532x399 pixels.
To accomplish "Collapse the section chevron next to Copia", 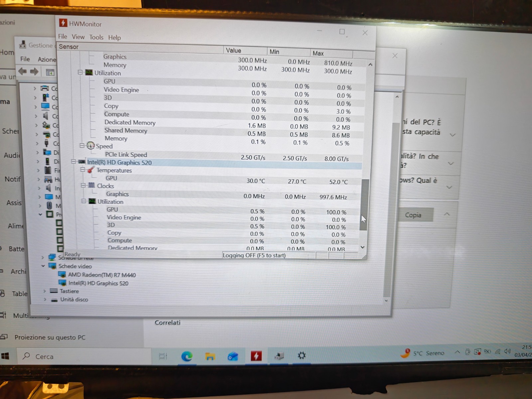I will pos(447,214).
